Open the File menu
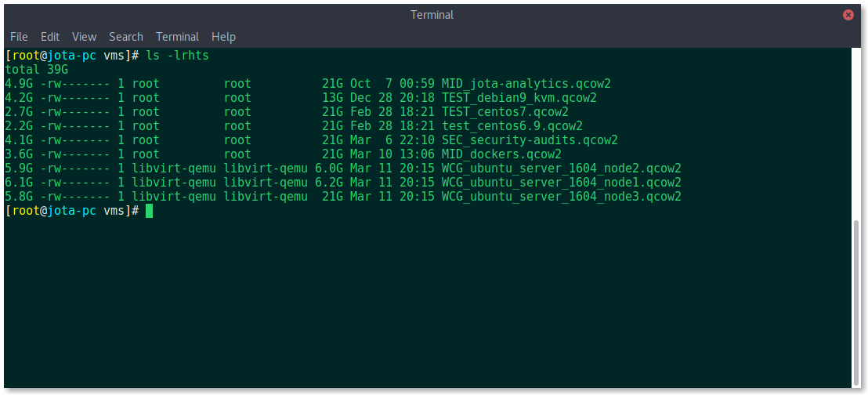Viewport: 868px width, 395px height. [19, 37]
